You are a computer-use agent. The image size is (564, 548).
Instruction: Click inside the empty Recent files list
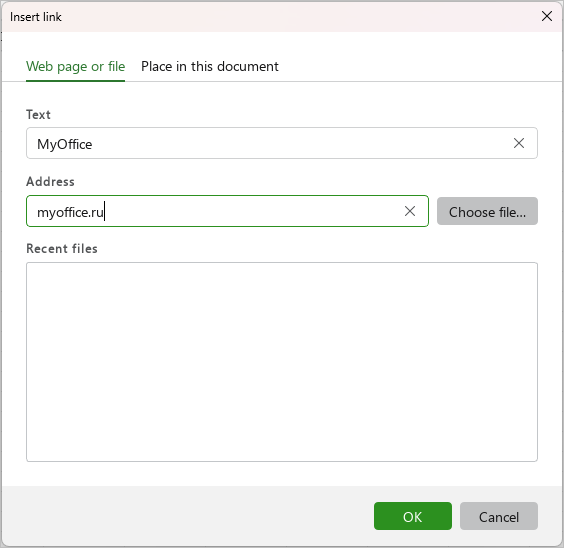coord(282,362)
